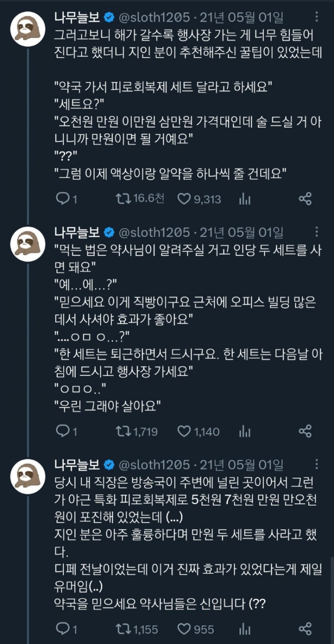Like the tweet with 955 likes
Screen dimensions: 334x644
[184, 629]
